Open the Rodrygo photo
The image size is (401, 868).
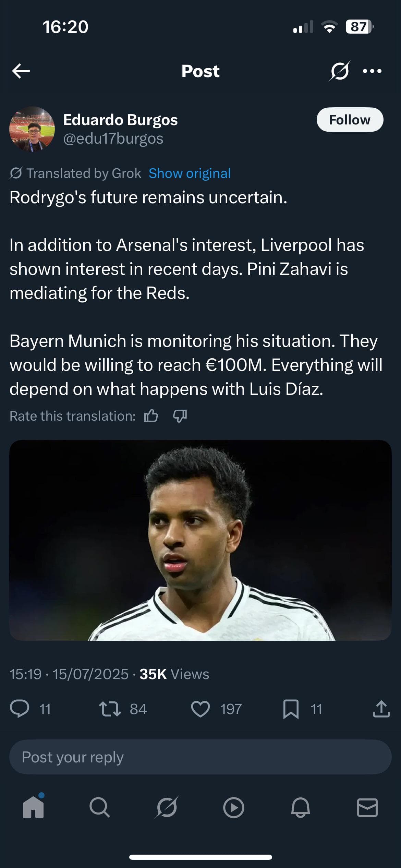[200, 540]
